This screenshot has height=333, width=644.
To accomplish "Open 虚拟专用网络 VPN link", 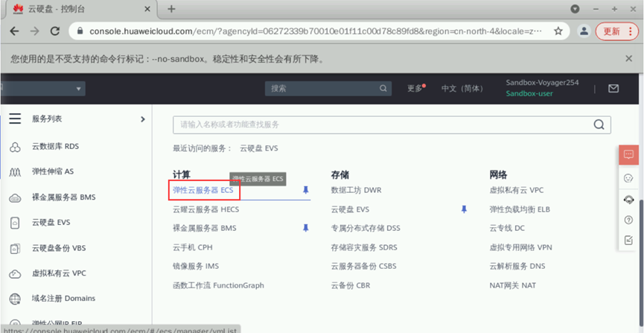I will click(x=521, y=247).
